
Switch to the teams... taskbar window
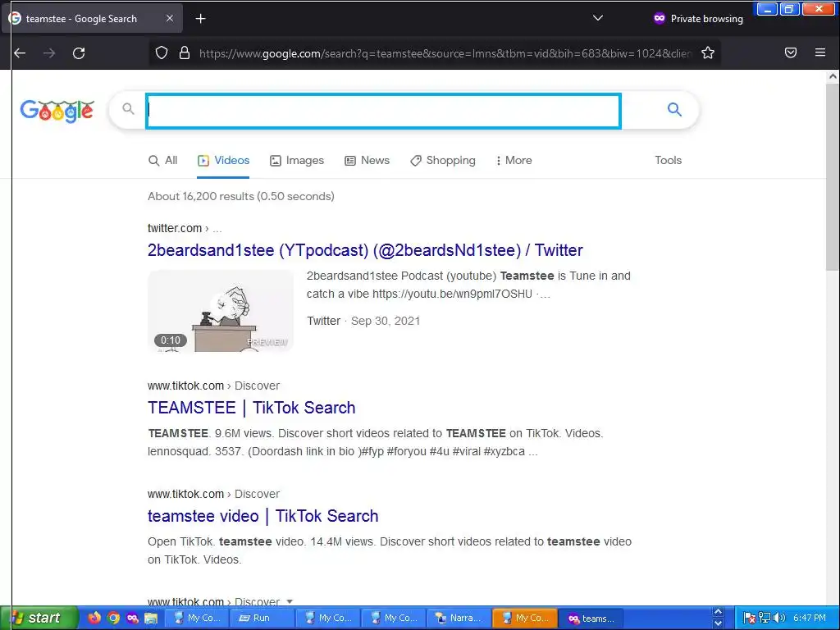[591, 618]
